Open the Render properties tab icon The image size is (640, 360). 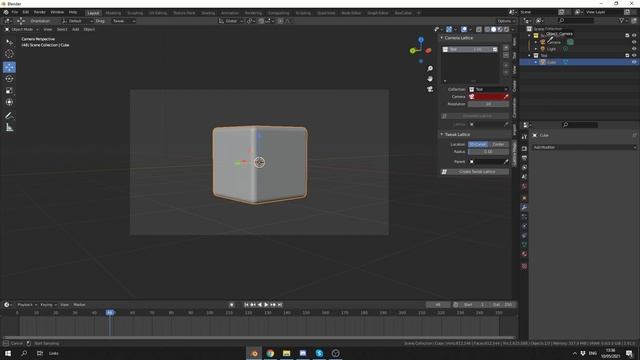point(524,149)
